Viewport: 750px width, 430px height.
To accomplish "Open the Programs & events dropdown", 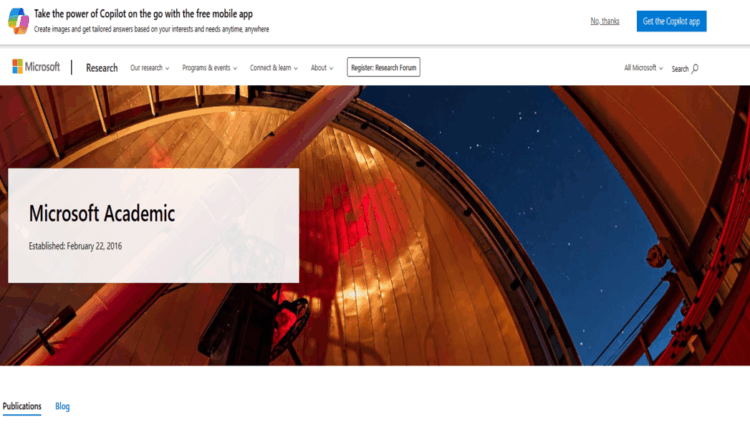I will 210,68.
